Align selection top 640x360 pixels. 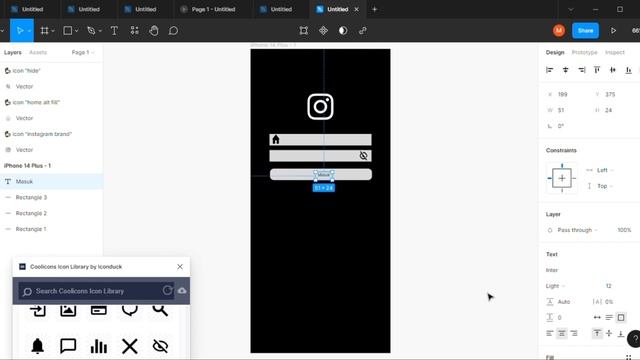click(597, 70)
